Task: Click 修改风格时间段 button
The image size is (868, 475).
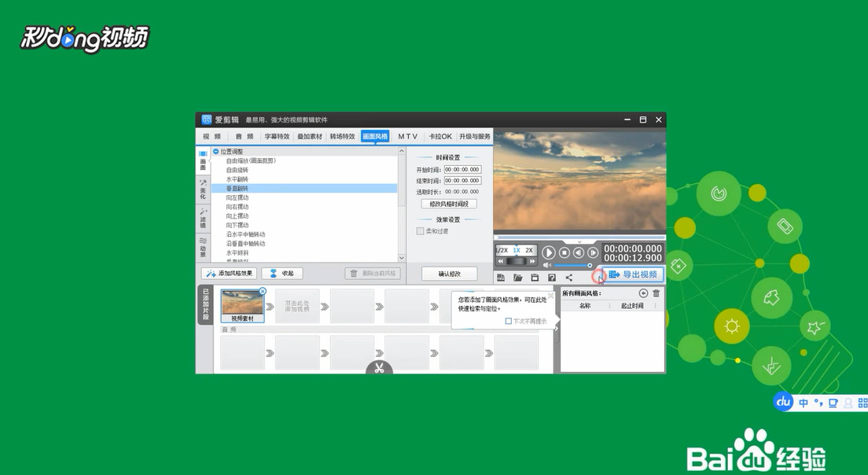Action: [x=449, y=204]
